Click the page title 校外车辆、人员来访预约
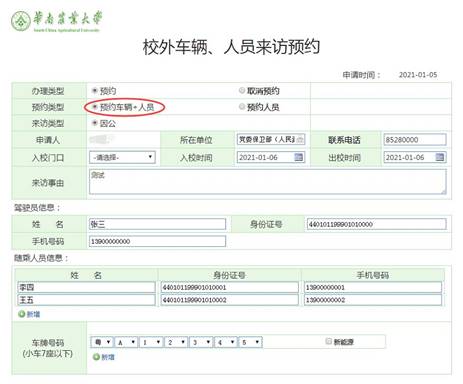 click(231, 47)
